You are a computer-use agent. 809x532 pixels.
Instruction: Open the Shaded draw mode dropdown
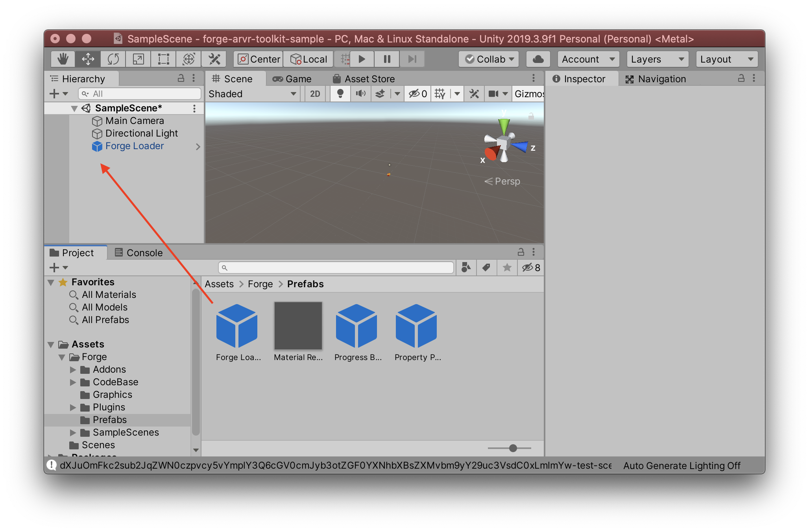coord(252,94)
